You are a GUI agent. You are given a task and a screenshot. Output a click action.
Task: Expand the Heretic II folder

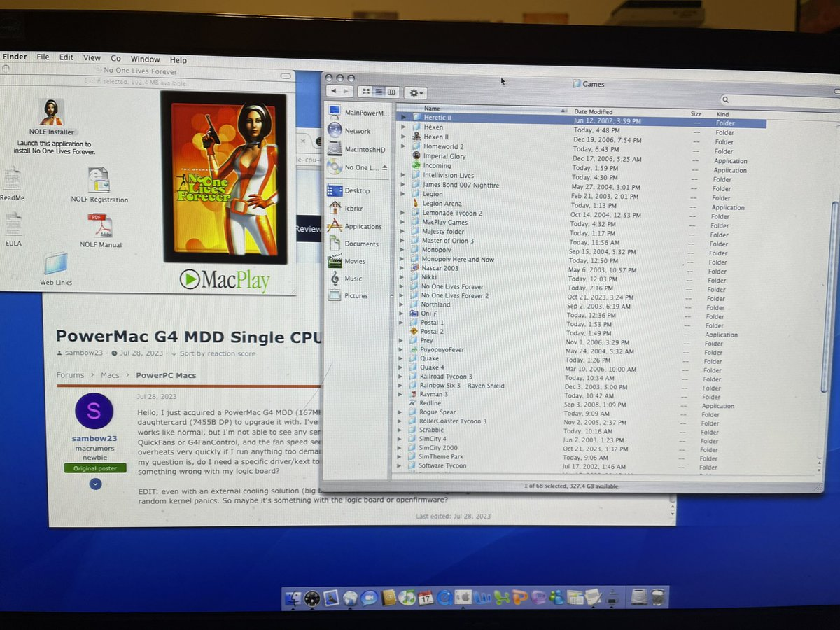point(403,118)
